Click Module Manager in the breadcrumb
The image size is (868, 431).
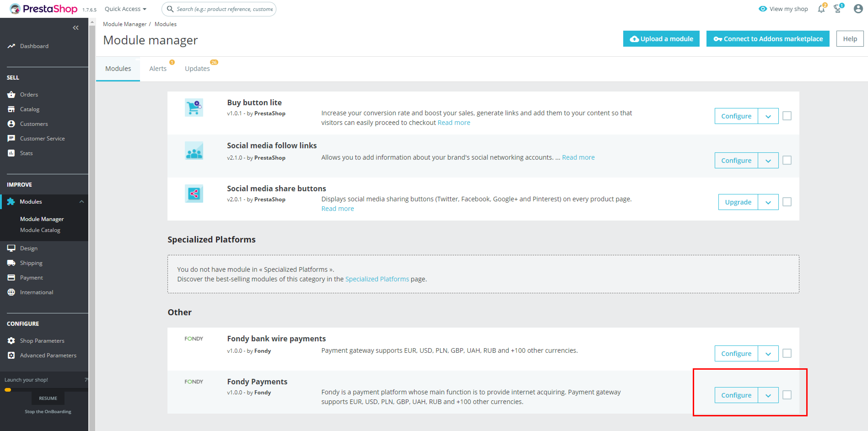click(125, 24)
